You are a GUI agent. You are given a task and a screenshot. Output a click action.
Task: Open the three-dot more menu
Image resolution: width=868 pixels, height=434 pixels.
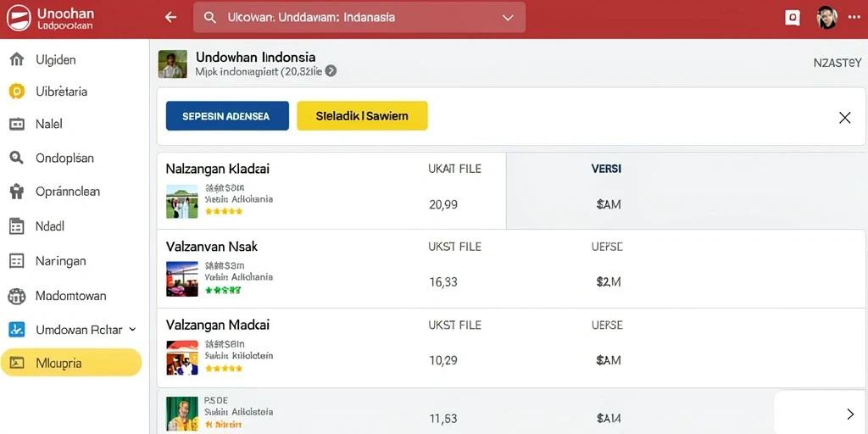click(x=854, y=17)
